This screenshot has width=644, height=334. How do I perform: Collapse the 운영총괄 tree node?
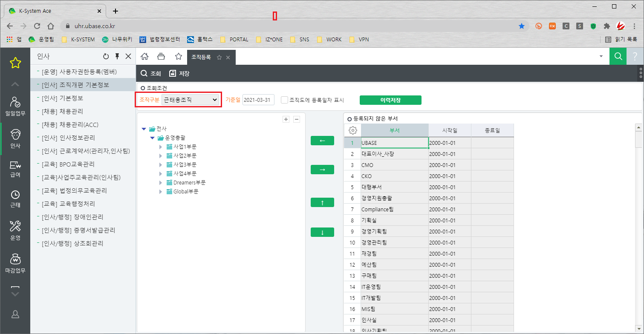tap(152, 138)
